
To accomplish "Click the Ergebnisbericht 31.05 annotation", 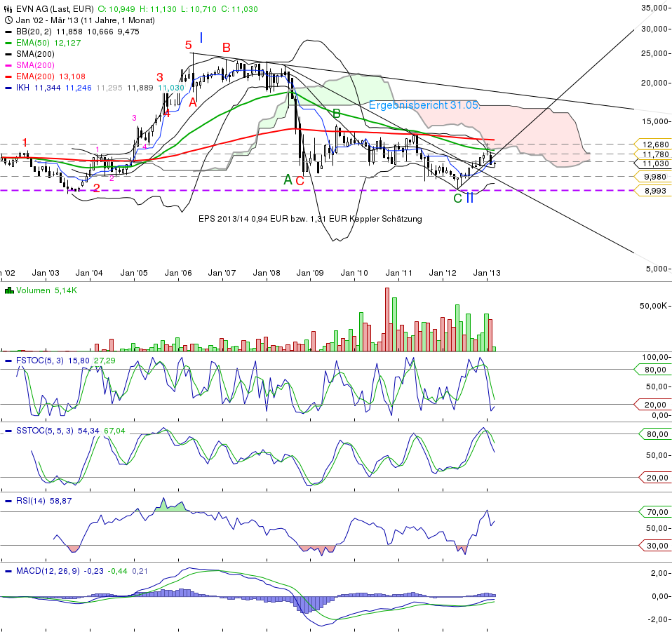I will [424, 107].
